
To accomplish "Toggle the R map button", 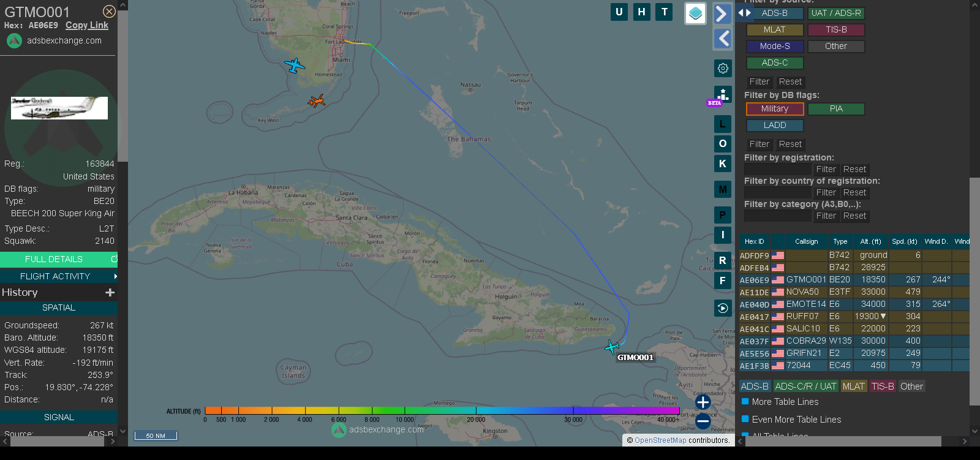I will coord(723,260).
